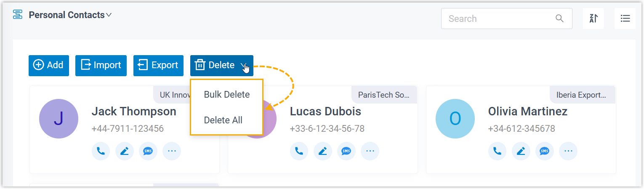
Task: Send SMS to Lucas Dubois
Action: [x=346, y=151]
